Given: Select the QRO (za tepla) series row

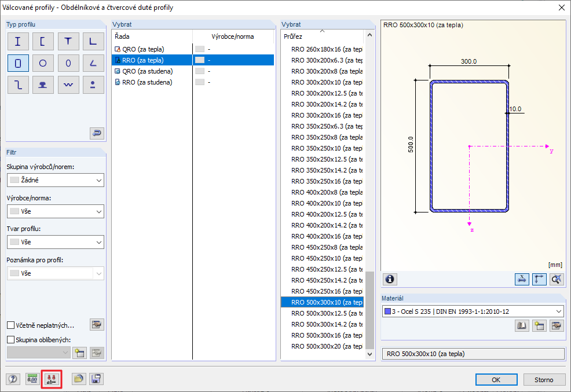Looking at the screenshot, I should [193, 49].
